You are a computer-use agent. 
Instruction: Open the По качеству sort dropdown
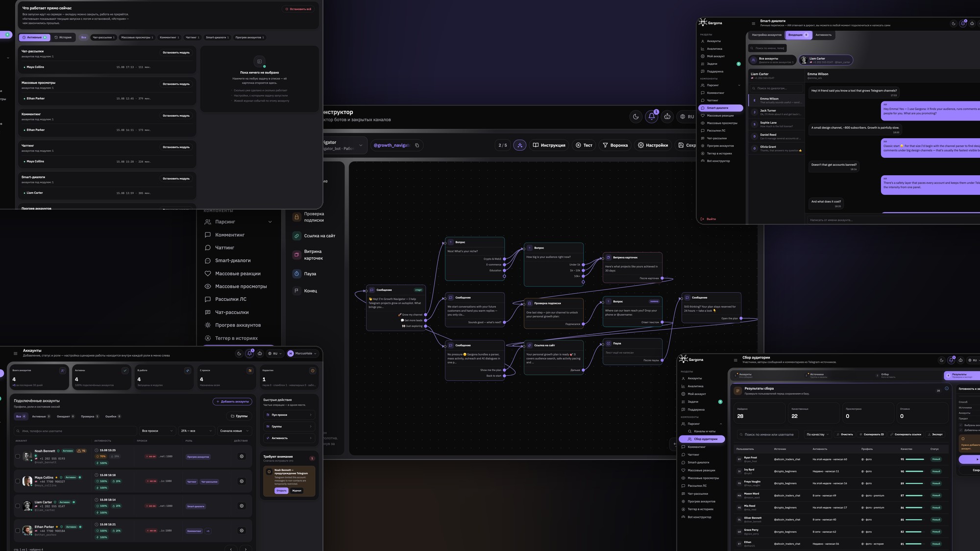(x=818, y=434)
